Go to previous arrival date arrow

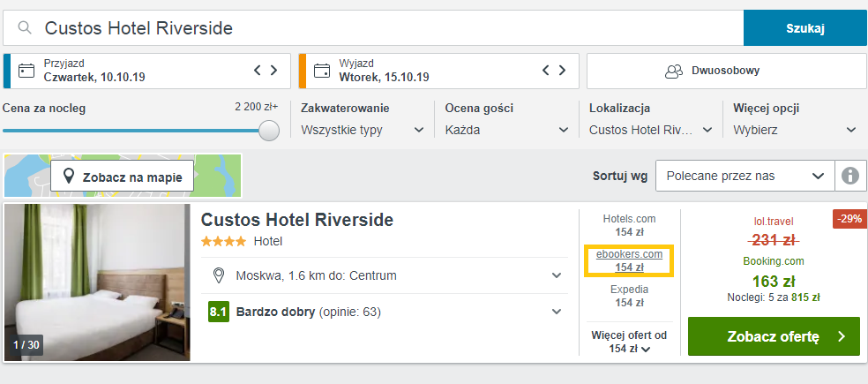click(x=257, y=70)
